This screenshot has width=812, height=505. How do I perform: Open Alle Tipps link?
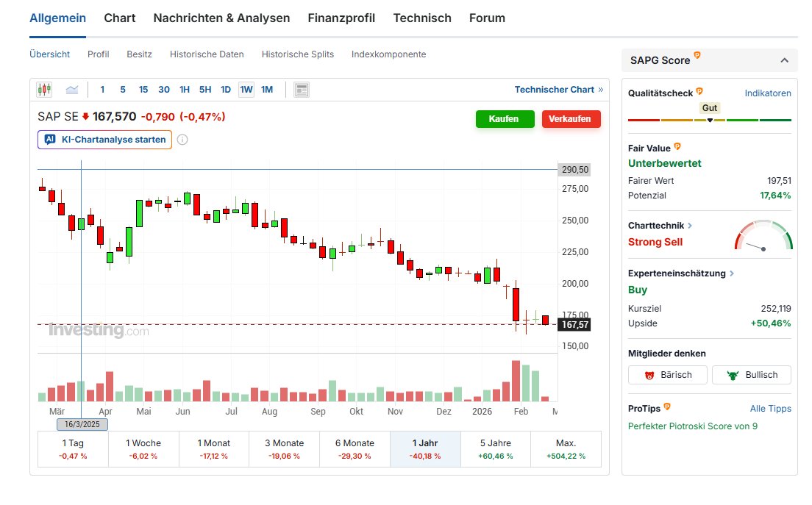(771, 409)
